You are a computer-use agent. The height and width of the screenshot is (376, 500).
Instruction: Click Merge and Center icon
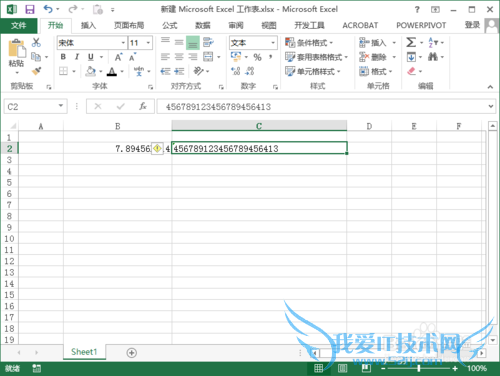208,57
